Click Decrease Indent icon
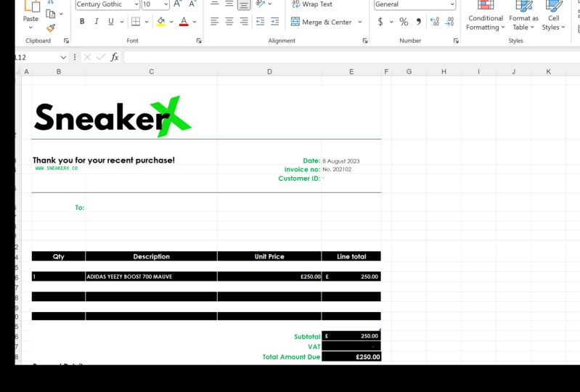Viewport: 580px width, 392px height. [261, 22]
